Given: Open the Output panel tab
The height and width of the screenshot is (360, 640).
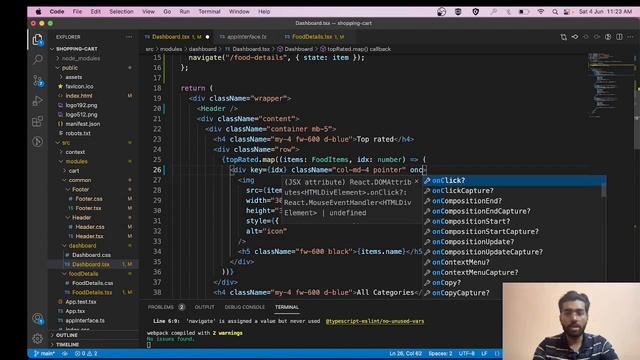Looking at the screenshot, I should (x=204, y=307).
